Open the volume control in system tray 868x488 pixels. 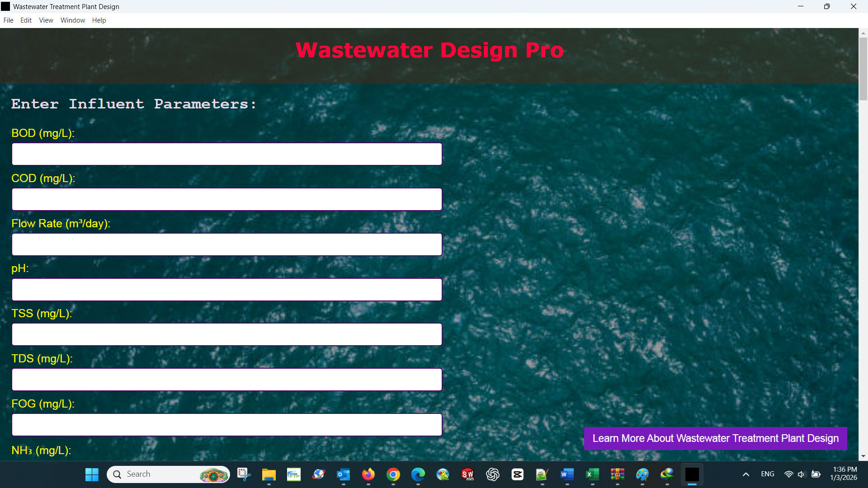click(x=802, y=474)
